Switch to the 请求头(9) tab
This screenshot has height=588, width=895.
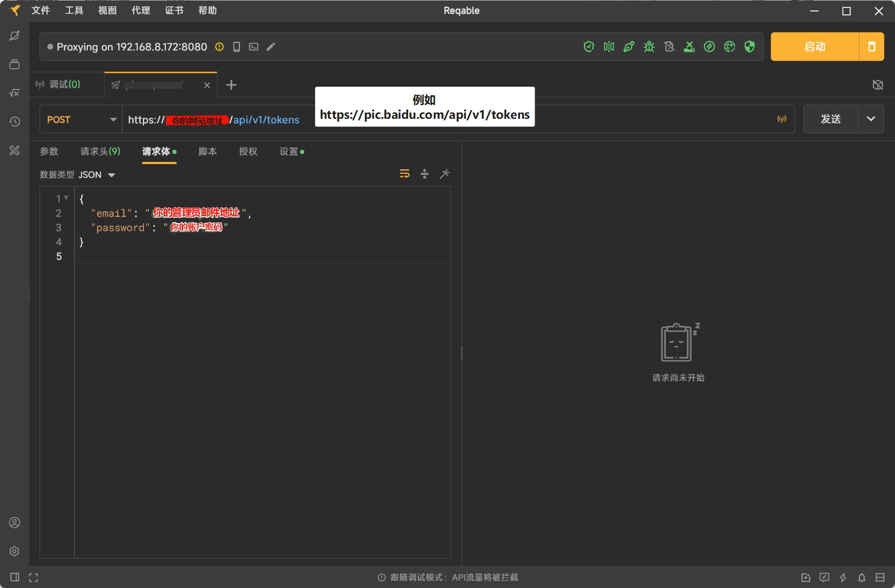(x=100, y=151)
